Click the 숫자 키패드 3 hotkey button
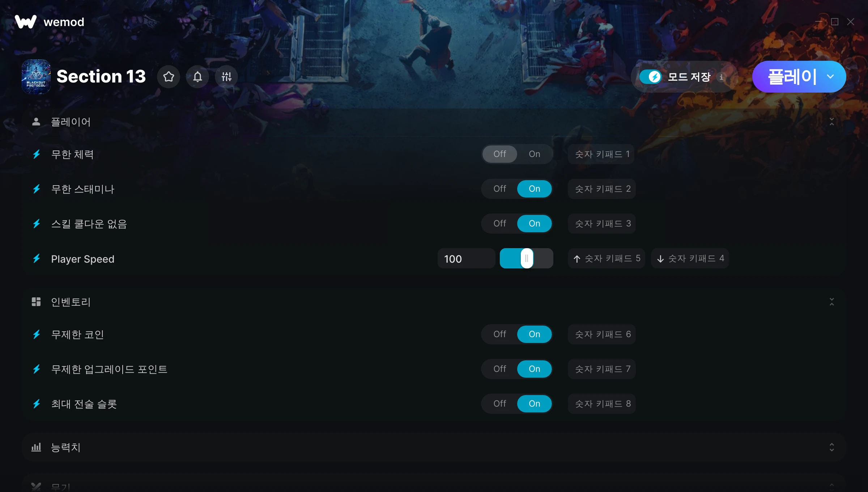The height and width of the screenshot is (492, 868). (x=602, y=224)
